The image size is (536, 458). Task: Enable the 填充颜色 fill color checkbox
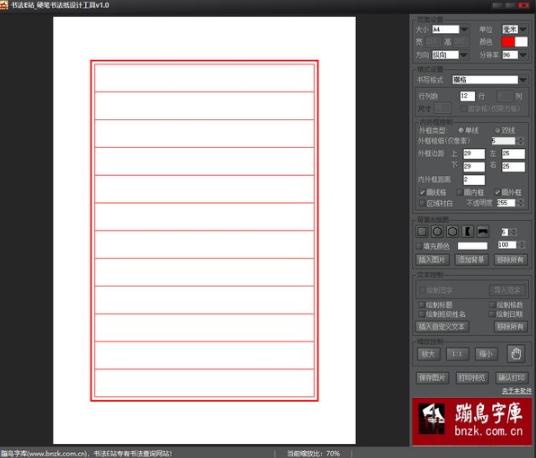click(419, 246)
